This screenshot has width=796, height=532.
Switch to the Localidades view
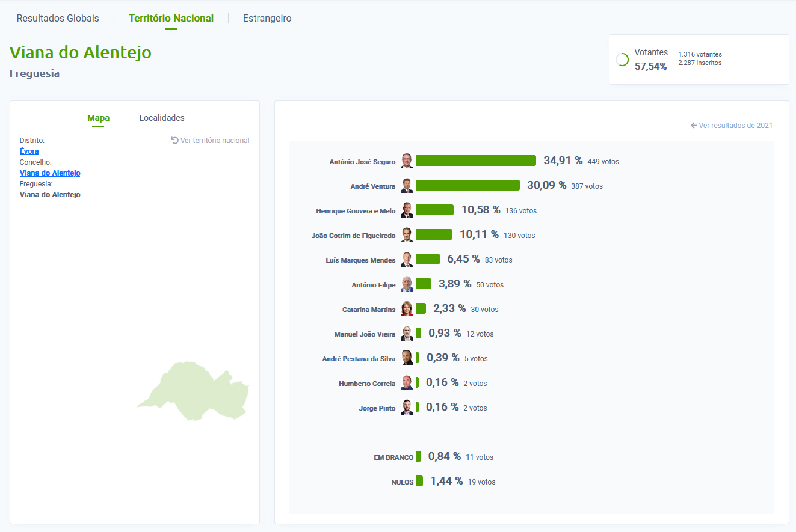click(162, 118)
